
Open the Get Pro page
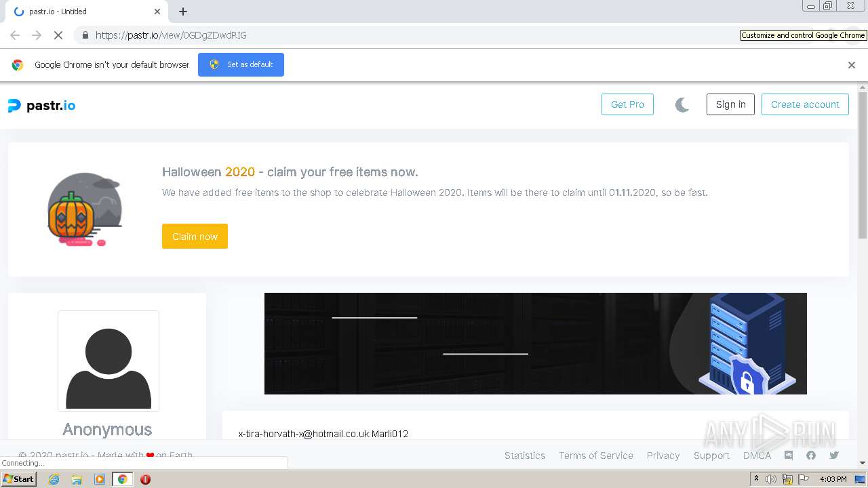(627, 104)
